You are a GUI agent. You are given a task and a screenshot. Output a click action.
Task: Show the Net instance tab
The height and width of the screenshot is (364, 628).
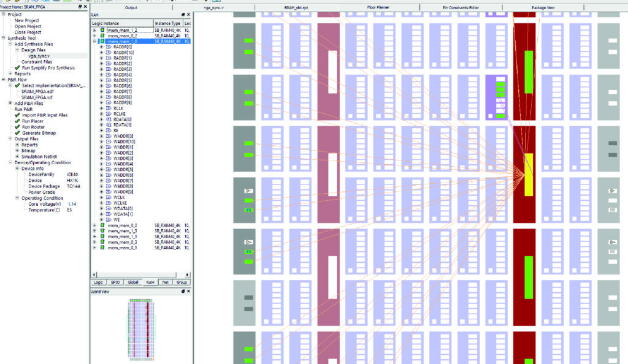pos(166,282)
